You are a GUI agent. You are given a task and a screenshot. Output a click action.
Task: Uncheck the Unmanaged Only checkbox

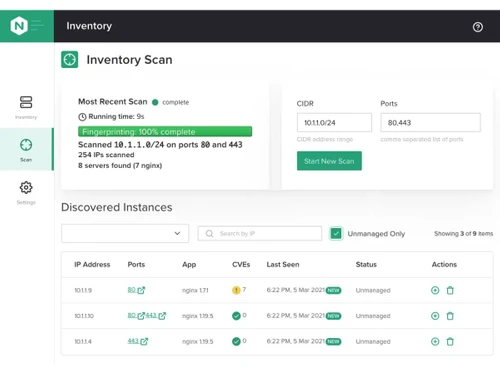tap(336, 233)
